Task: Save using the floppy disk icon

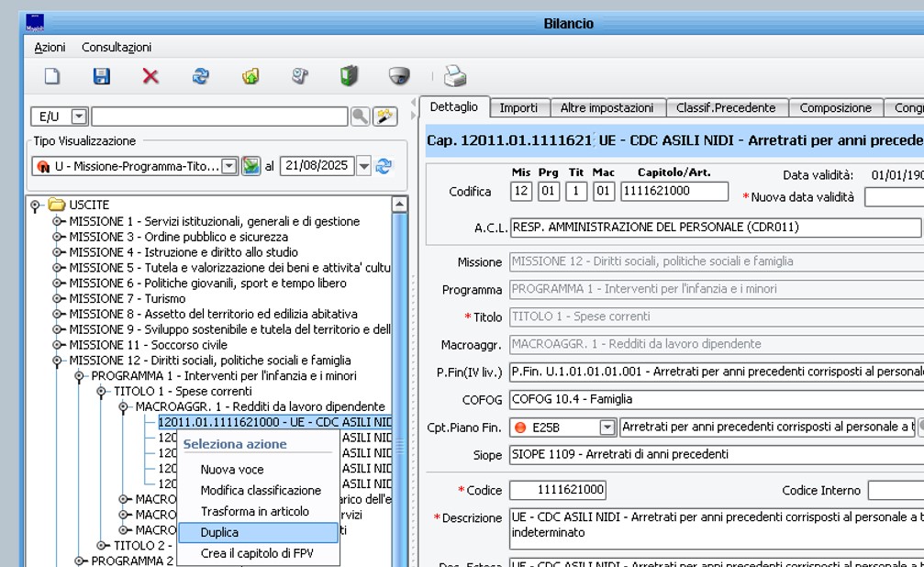Action: pos(101,77)
